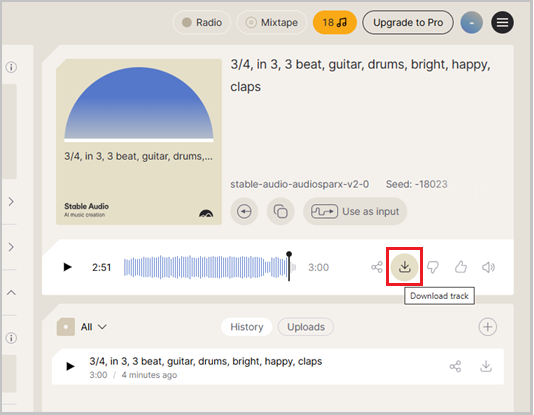
Task: Open the user profile avatar
Action: pos(471,22)
